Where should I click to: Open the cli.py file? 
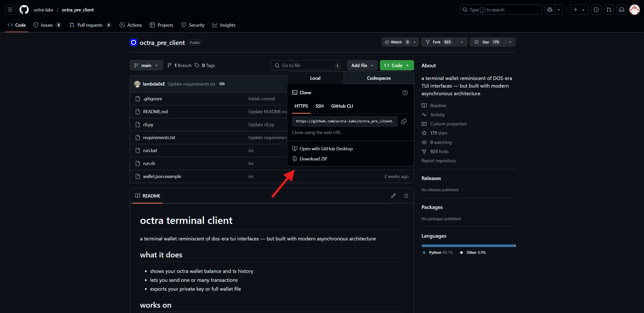tap(148, 124)
